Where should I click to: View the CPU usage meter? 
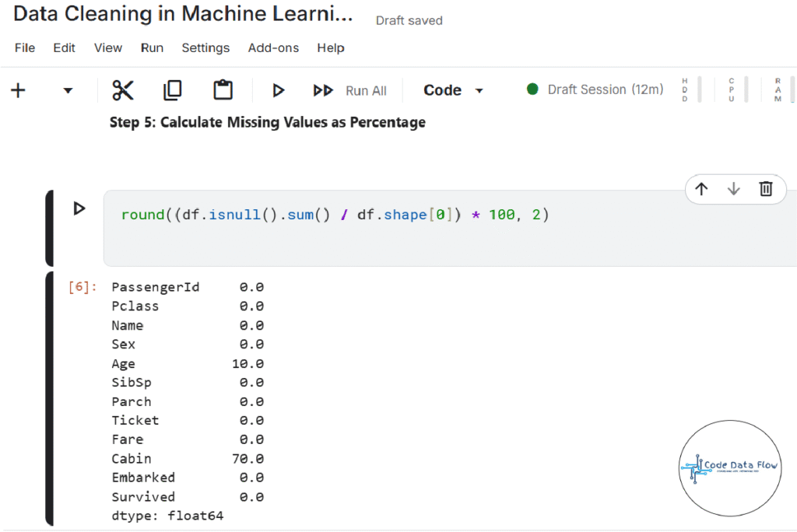point(732,90)
